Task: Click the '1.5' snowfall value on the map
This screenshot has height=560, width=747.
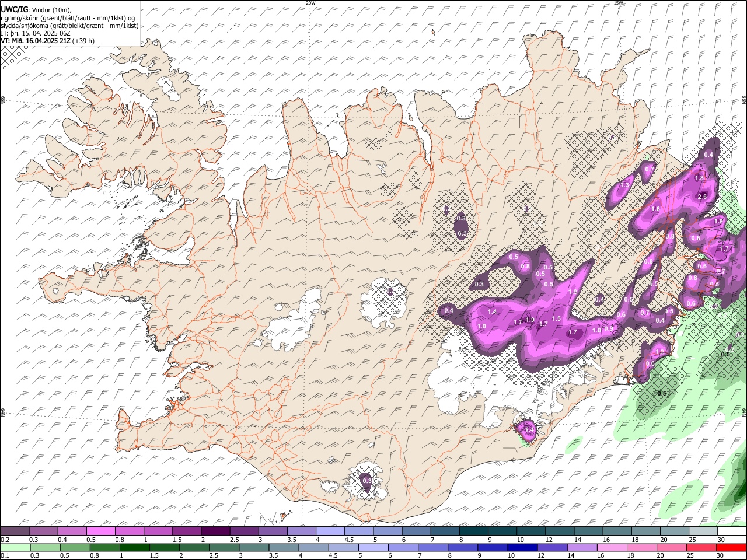Action: (x=556, y=319)
